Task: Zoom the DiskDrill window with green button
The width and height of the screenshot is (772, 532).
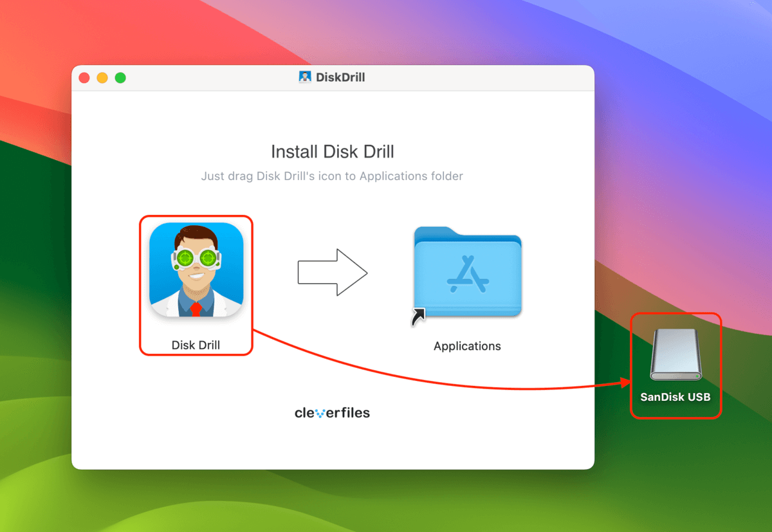Action: click(120, 78)
